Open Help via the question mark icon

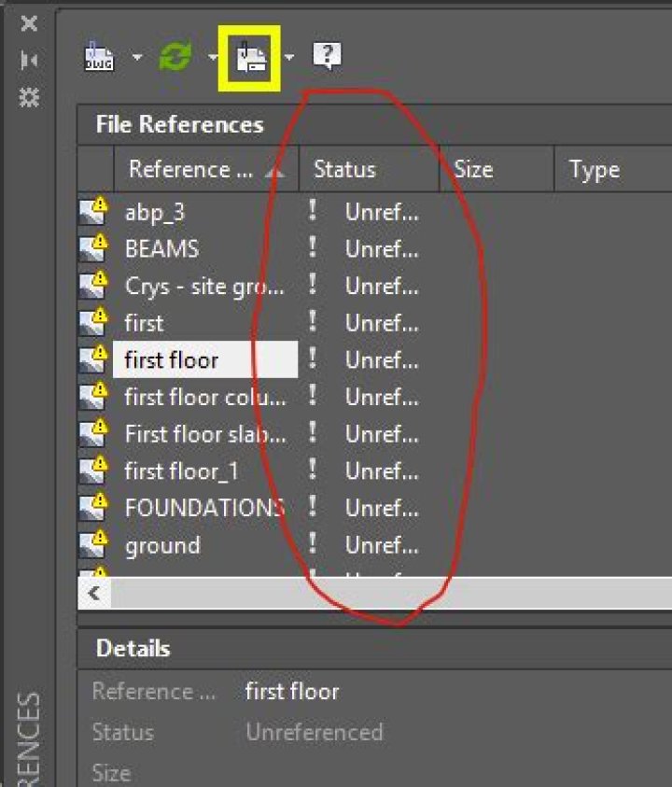pos(325,54)
